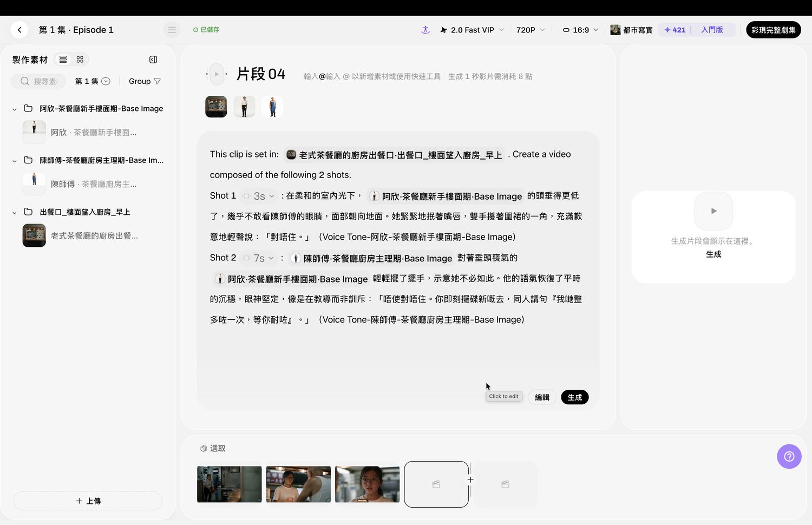
Task: Collapse the 阿欣-茶餐廳新手樓面期 folder
Action: [15, 109]
